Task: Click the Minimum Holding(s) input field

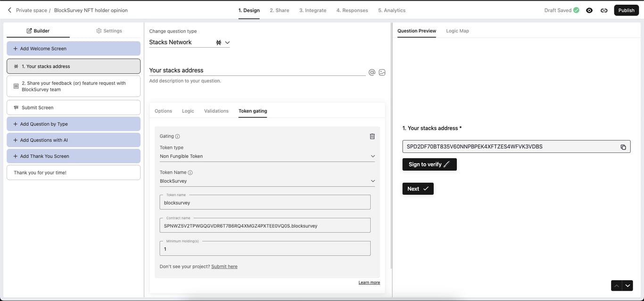Action: coord(265,249)
